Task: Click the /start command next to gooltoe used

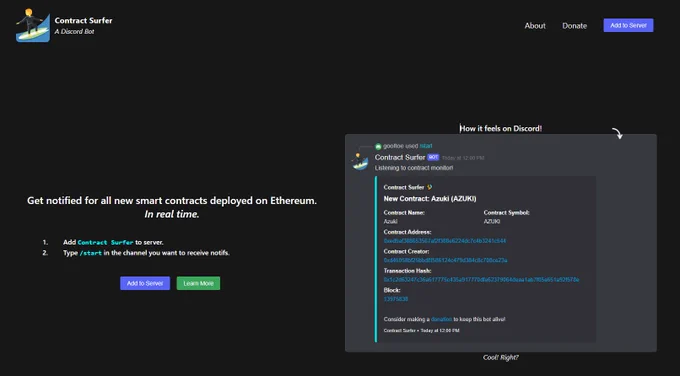Action: (x=426, y=146)
